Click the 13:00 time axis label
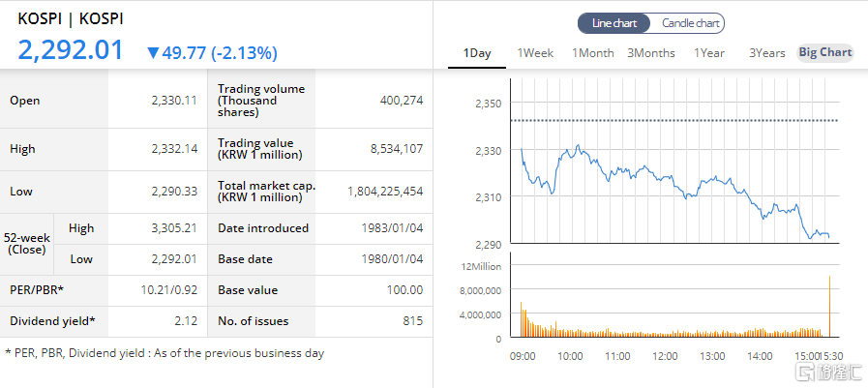This screenshot has height=388, width=868. tap(712, 356)
